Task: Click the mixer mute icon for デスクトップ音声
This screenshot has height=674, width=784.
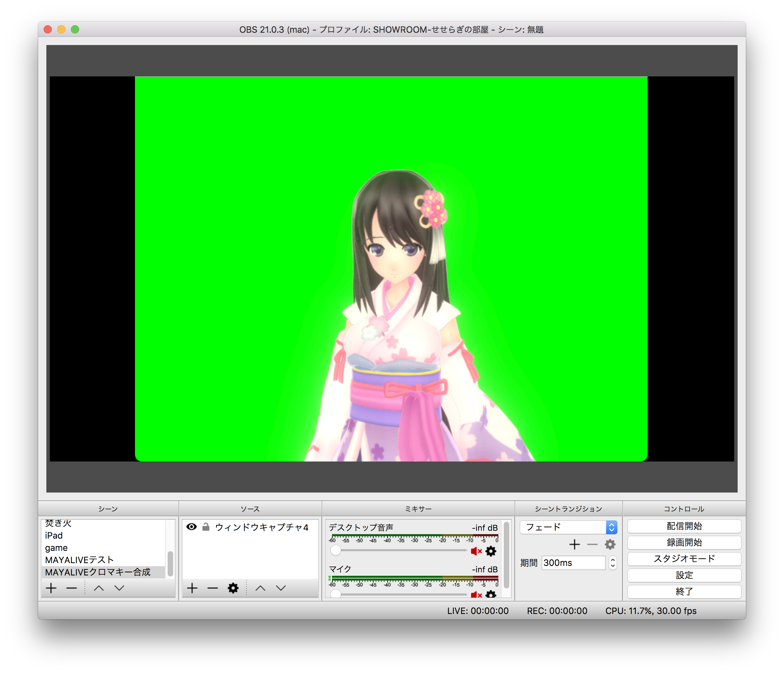Action: 477,551
